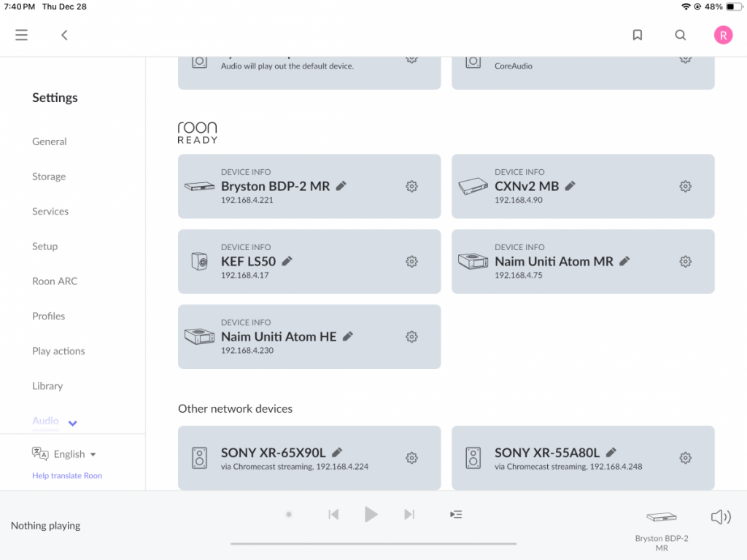Select the Bryston BDP-2 MR zone picker
Viewport: 747px width, 560px height.
point(661,531)
